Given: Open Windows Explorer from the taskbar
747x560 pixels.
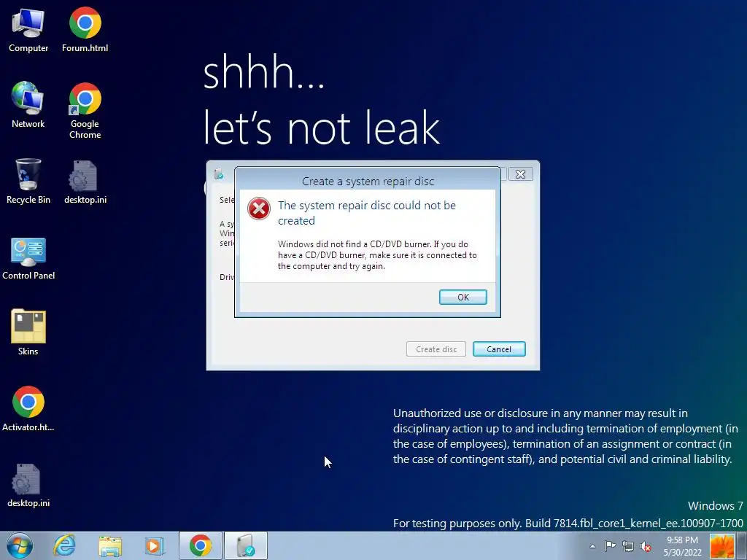Looking at the screenshot, I should point(110,545).
